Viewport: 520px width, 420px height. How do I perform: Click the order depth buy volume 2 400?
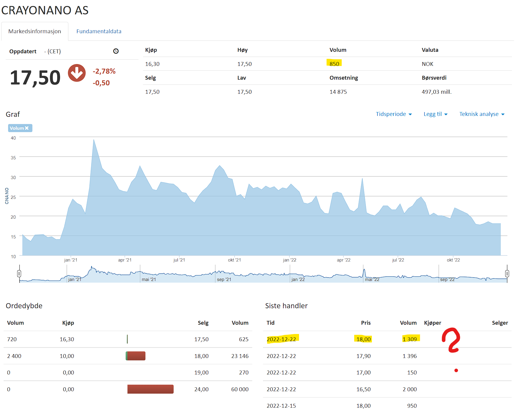click(14, 356)
